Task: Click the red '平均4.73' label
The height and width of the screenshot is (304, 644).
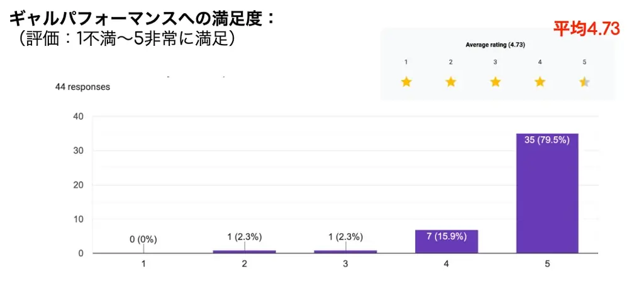Action: pyautogui.click(x=586, y=28)
